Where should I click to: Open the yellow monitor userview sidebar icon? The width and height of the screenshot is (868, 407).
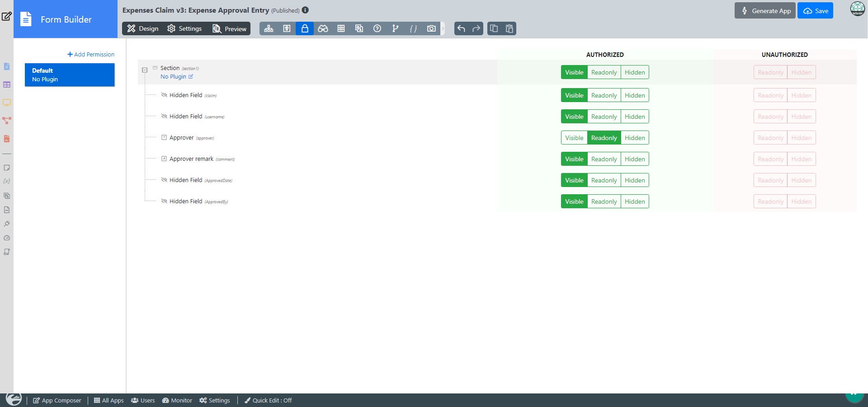click(7, 103)
